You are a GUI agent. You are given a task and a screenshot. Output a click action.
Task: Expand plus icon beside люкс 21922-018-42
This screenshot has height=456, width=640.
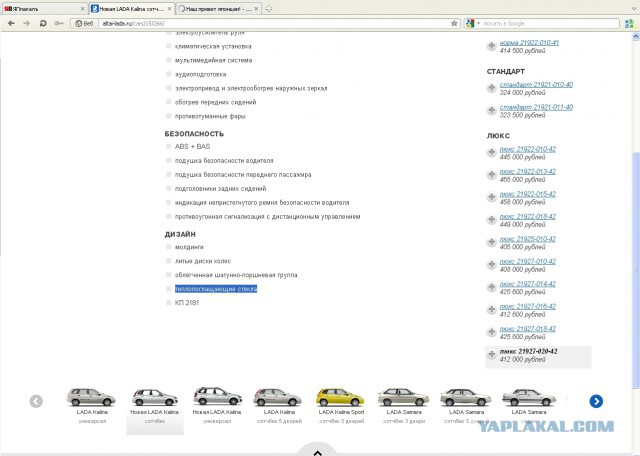[x=491, y=220]
